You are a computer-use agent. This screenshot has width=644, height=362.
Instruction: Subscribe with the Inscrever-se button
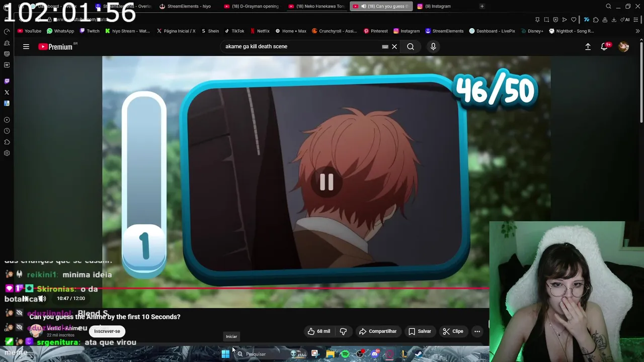[107, 331]
